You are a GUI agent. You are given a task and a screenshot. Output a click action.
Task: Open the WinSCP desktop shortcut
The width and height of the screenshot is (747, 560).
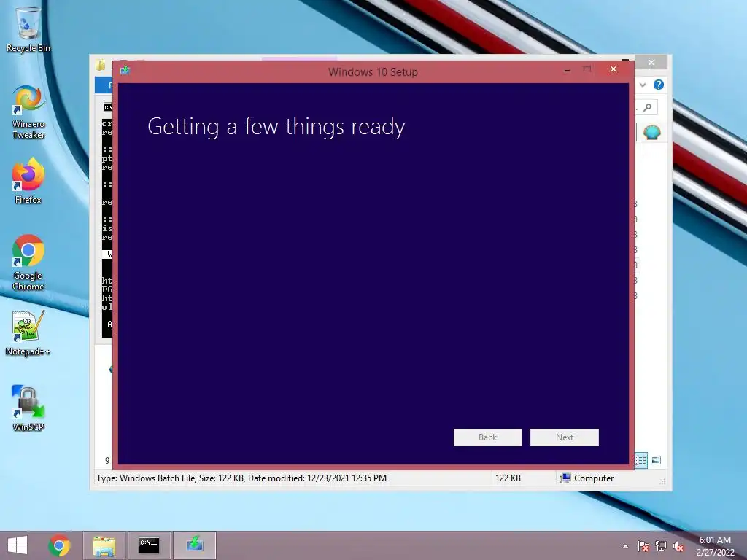pos(28,408)
